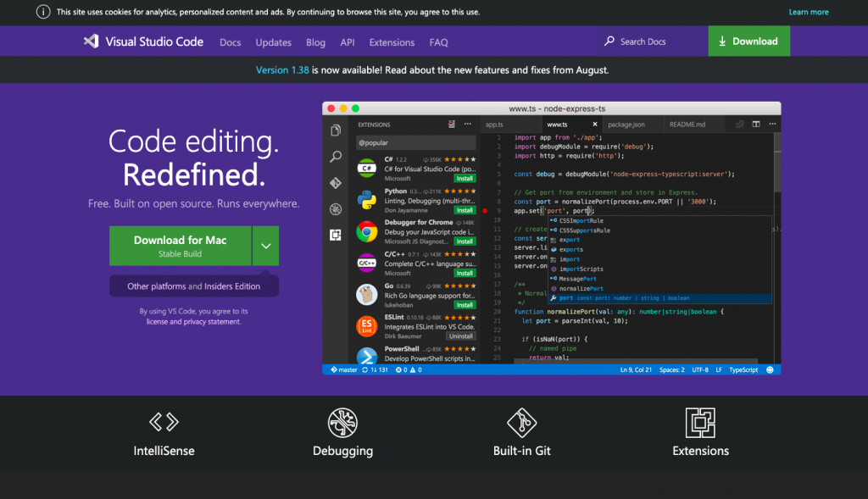Screen dimensions: 868x499
Task: Click the Search Docs input field
Action: 654,42
